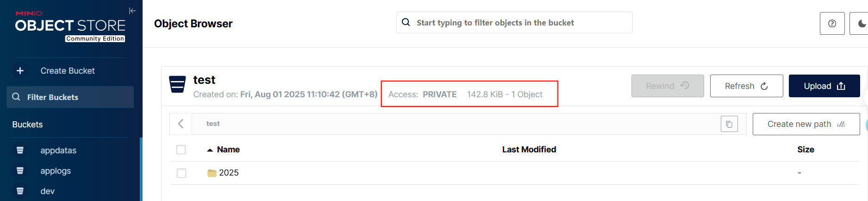This screenshot has height=201, width=868.
Task: Go back with the left chevron
Action: [181, 124]
